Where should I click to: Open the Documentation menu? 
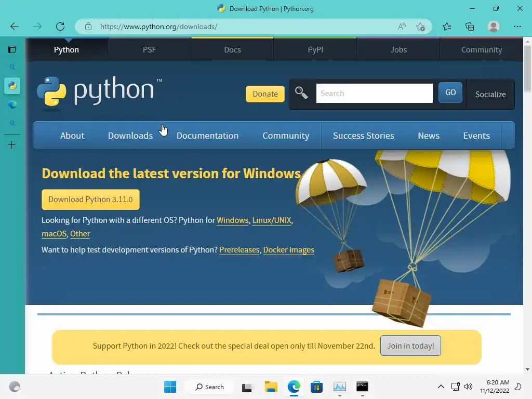point(207,136)
